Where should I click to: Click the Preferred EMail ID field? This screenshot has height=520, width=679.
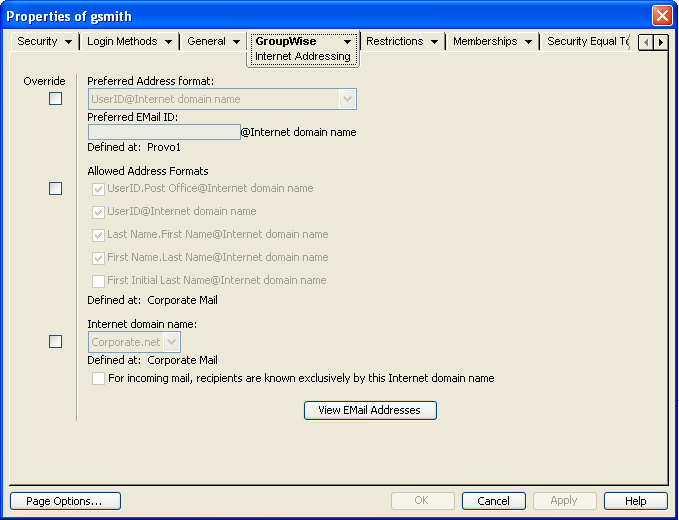coord(164,132)
